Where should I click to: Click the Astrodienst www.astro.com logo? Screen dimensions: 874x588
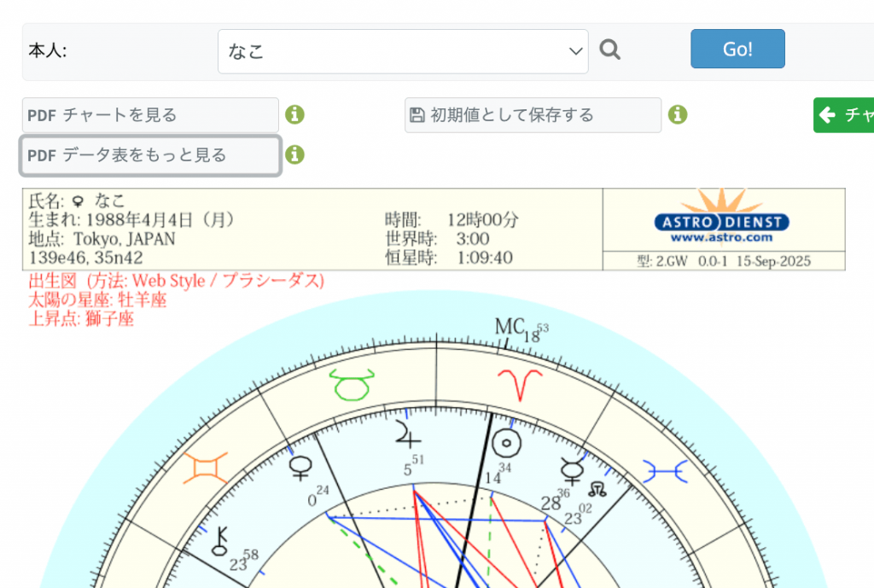(x=722, y=218)
